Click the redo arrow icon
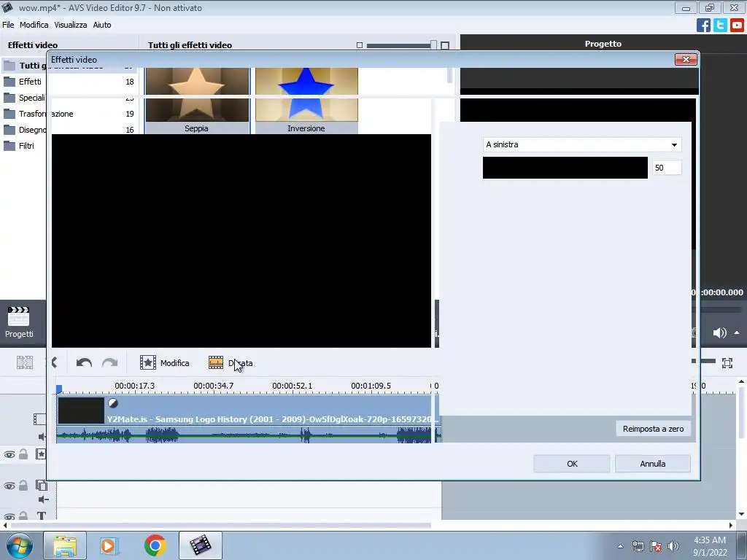747x560 pixels. point(109,363)
